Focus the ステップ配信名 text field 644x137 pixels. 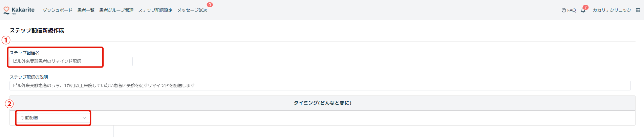70,61
